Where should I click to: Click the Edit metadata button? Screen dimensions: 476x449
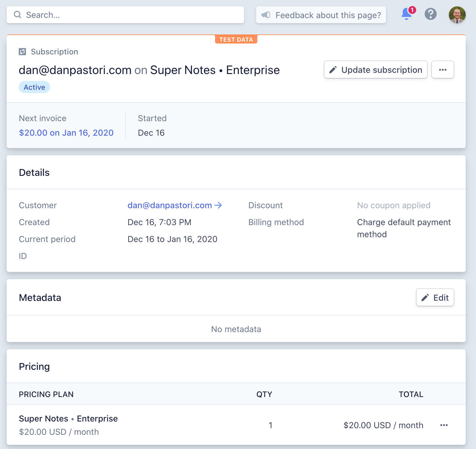point(435,297)
